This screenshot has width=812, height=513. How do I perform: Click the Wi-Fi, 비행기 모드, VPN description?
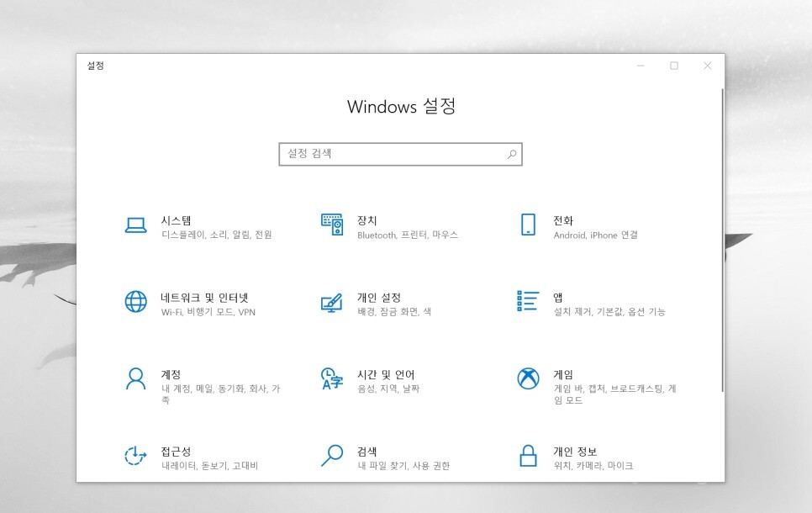pyautogui.click(x=208, y=312)
